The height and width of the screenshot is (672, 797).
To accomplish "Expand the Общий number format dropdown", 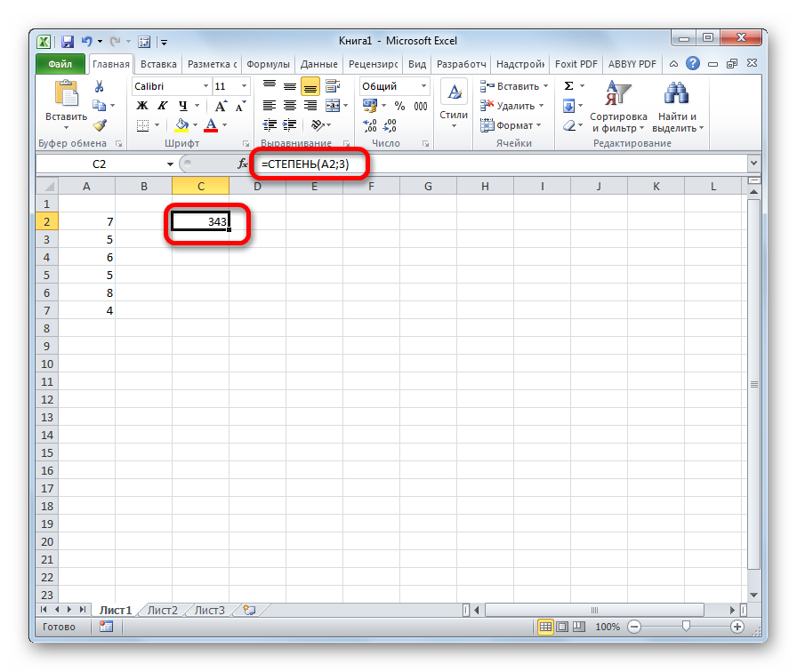I will [x=423, y=86].
